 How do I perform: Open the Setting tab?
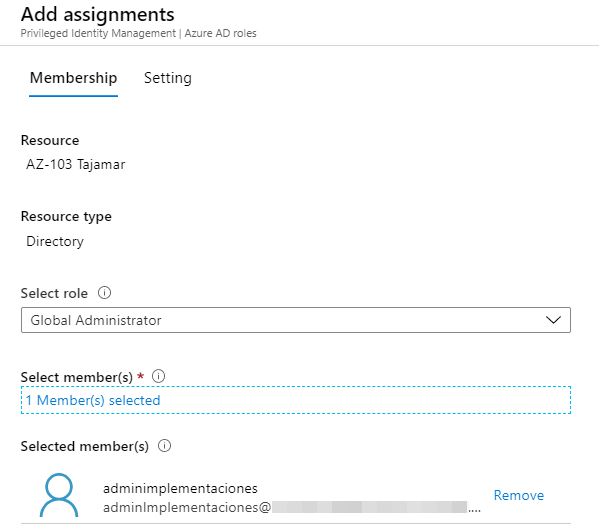point(168,78)
